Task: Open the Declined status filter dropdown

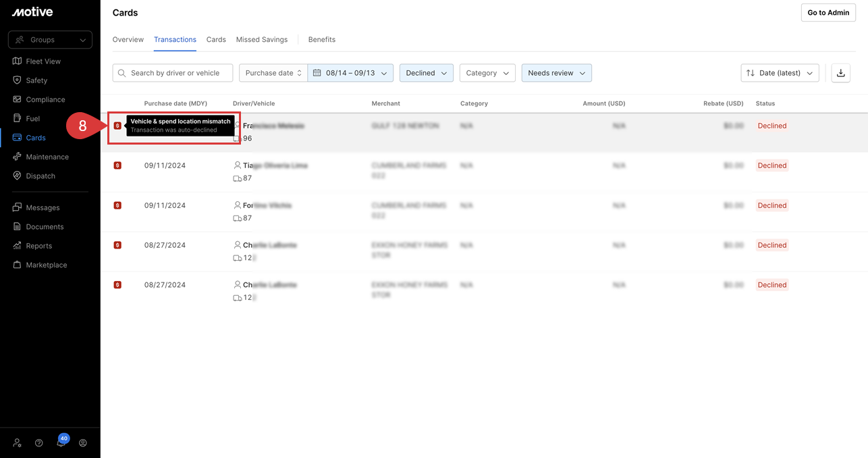Action: pos(427,73)
